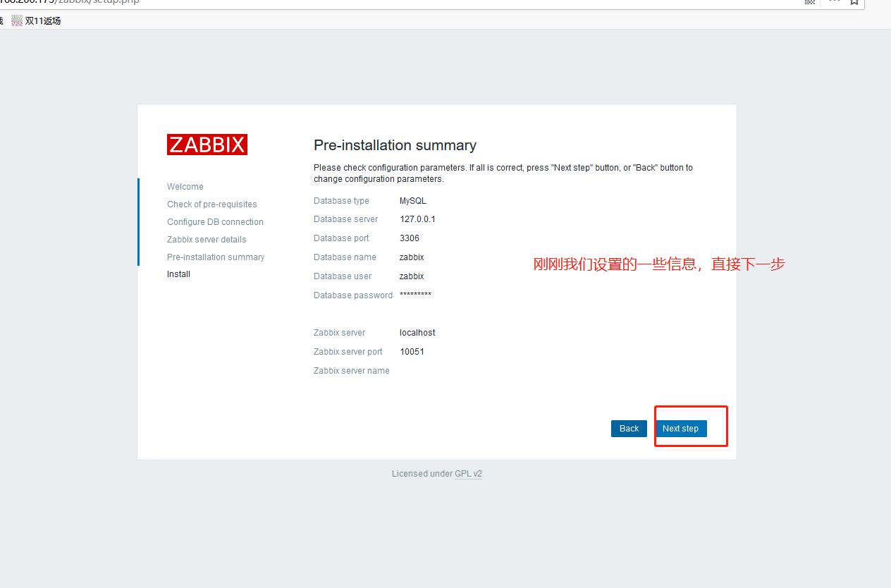Click the database server value 127.0.0.1
This screenshot has height=588, width=891.
417,219
